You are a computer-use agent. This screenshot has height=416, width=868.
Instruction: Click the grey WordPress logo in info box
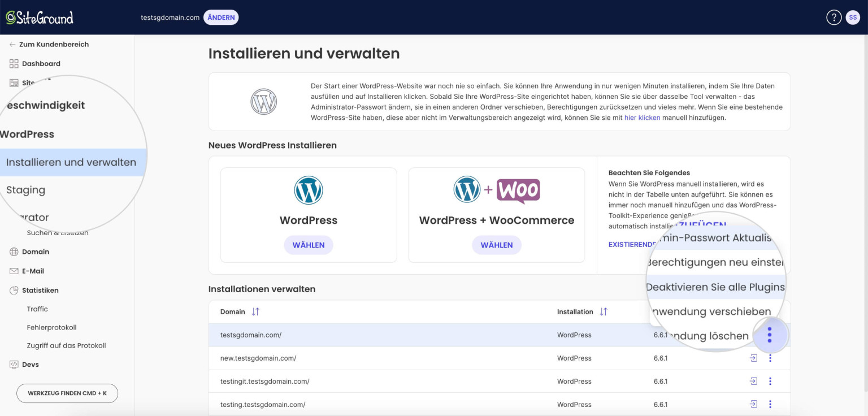[x=263, y=102]
